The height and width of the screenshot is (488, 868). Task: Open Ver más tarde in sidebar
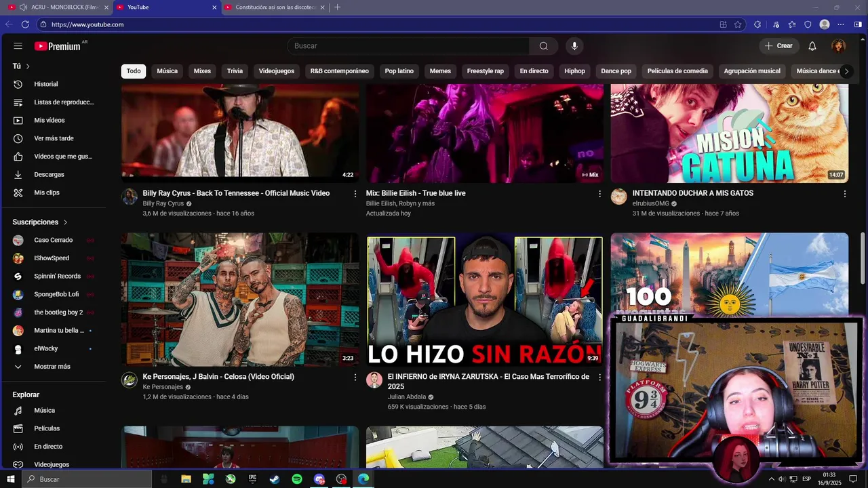(53, 138)
